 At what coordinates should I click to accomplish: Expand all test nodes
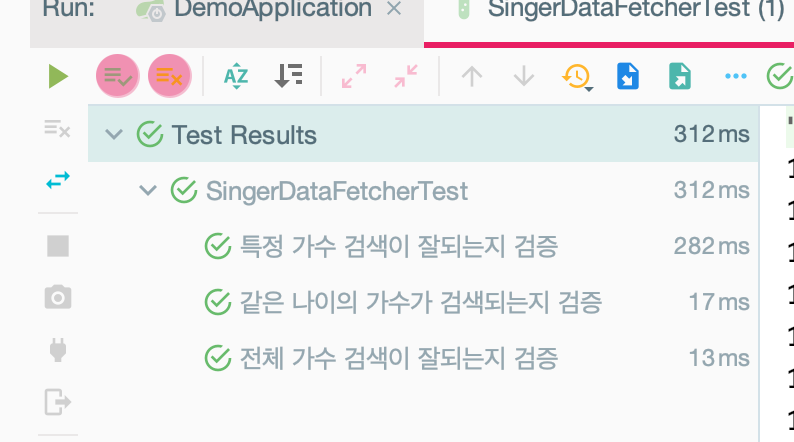pos(354,76)
